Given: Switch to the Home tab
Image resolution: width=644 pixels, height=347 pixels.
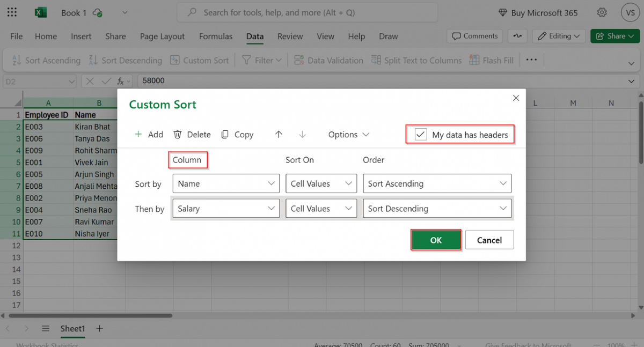Looking at the screenshot, I should 46,36.
